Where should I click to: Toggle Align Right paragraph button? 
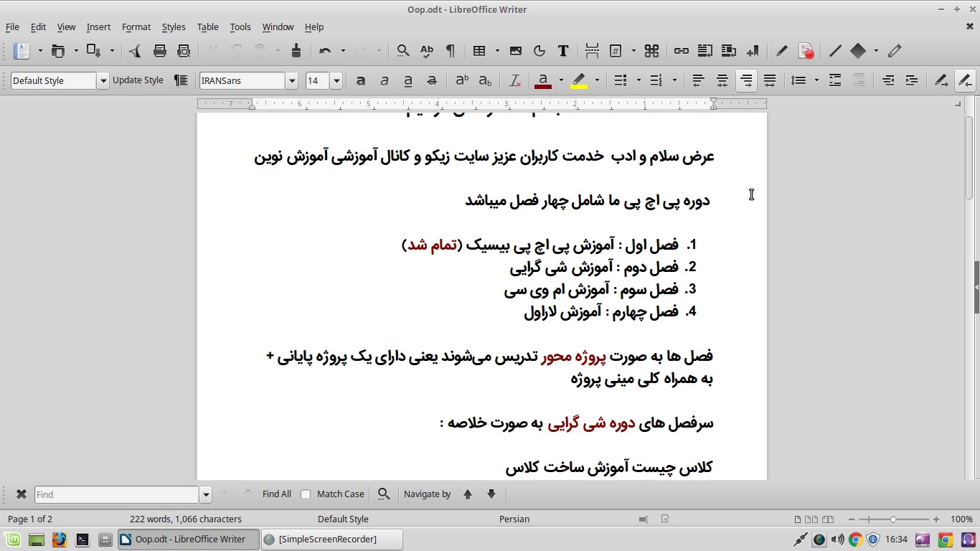click(x=746, y=80)
